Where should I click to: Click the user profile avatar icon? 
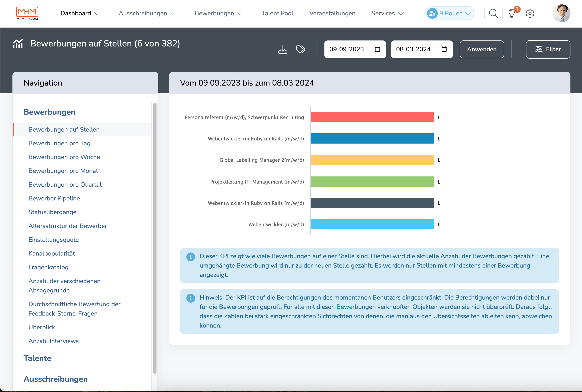point(562,13)
